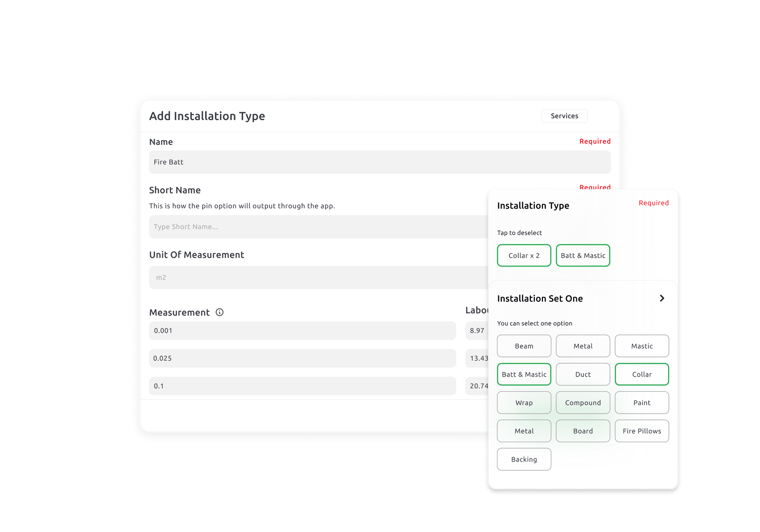This screenshot has height=532, width=760.
Task: Deselect the top Batt & Mastic chip
Action: coord(583,255)
